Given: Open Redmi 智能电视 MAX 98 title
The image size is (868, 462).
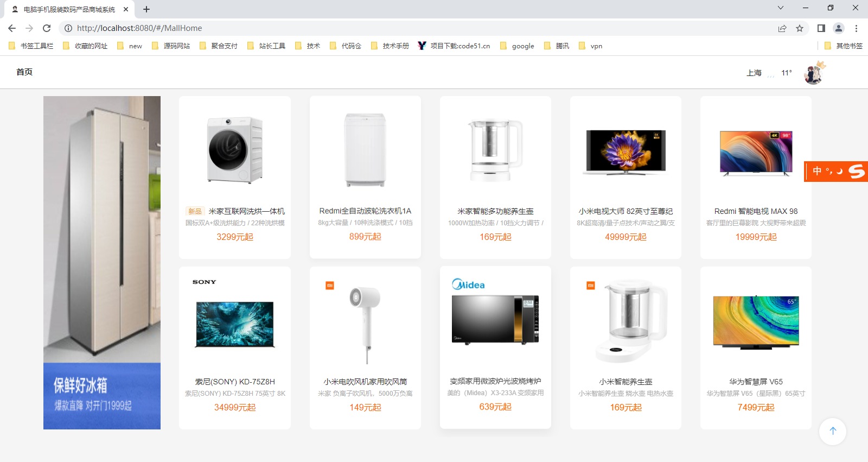Looking at the screenshot, I should point(756,211).
